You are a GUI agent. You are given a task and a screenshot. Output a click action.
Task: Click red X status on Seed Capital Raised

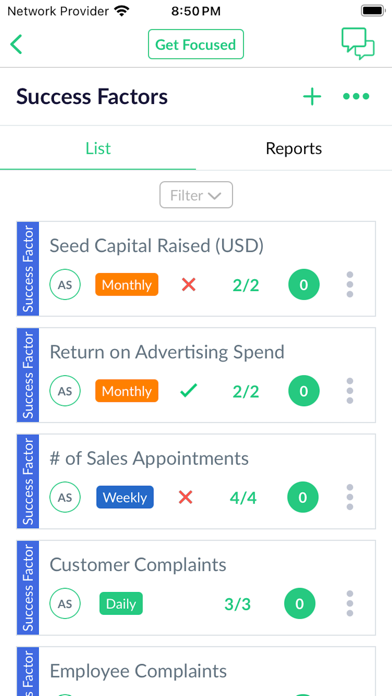click(189, 285)
